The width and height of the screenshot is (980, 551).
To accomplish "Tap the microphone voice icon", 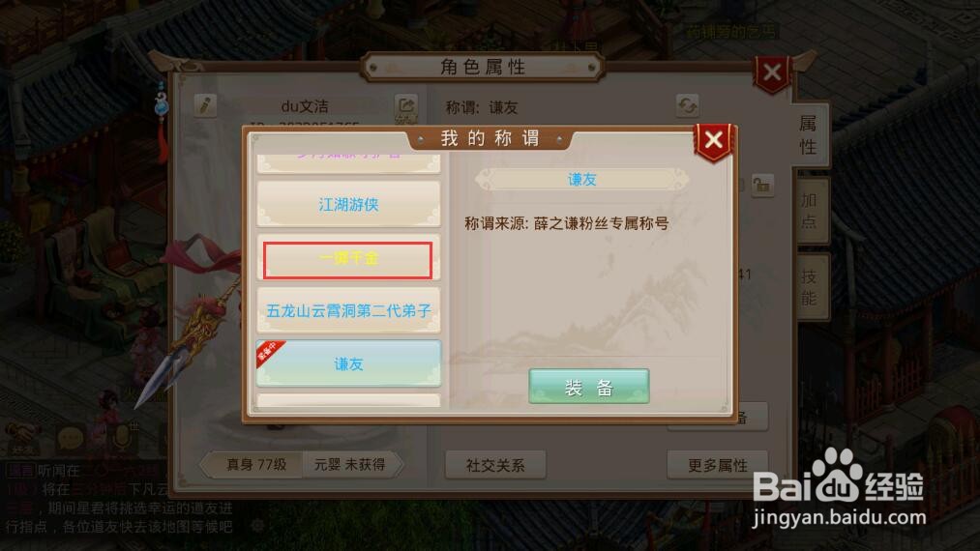I will click(x=121, y=439).
